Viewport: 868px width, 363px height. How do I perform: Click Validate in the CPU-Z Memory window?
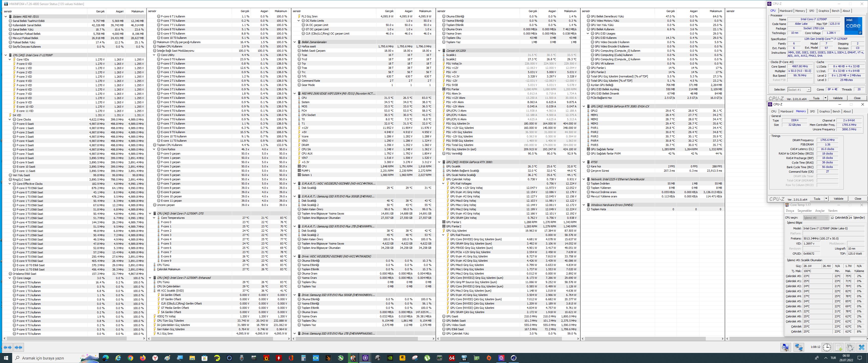point(838,199)
